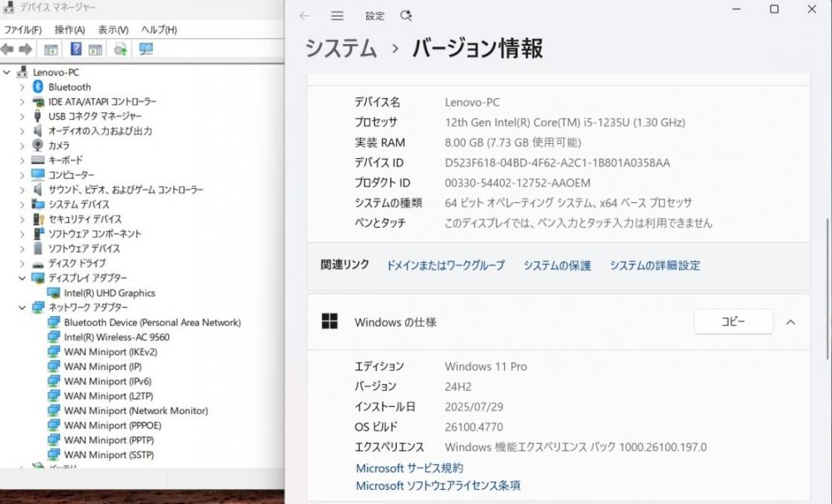This screenshot has height=504, width=832.
Task: Click device ID value D523F618-04BD-4F62-A2C1-1B801A0358AA
Action: pyautogui.click(x=557, y=163)
